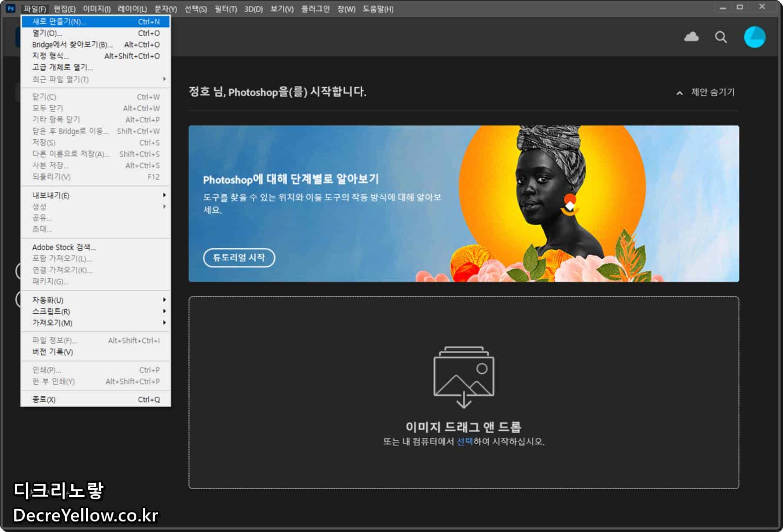Expand 내보내기(E) submenu
783x532 pixels.
96,195
